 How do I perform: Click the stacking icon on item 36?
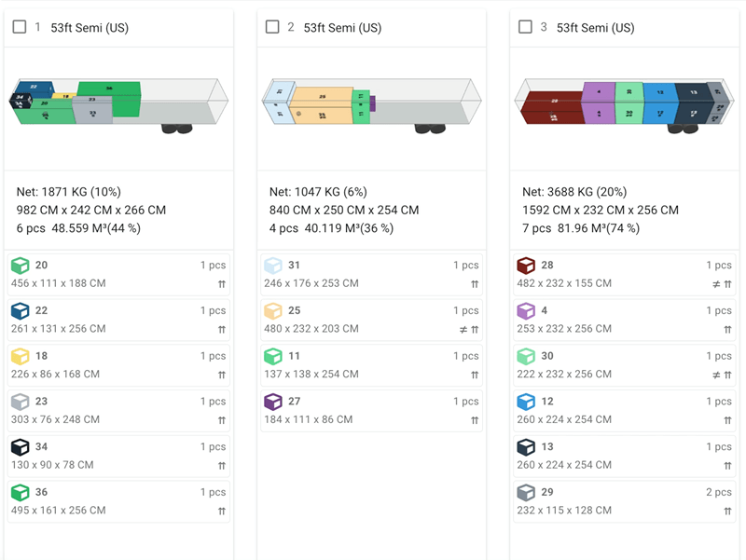[x=221, y=511]
